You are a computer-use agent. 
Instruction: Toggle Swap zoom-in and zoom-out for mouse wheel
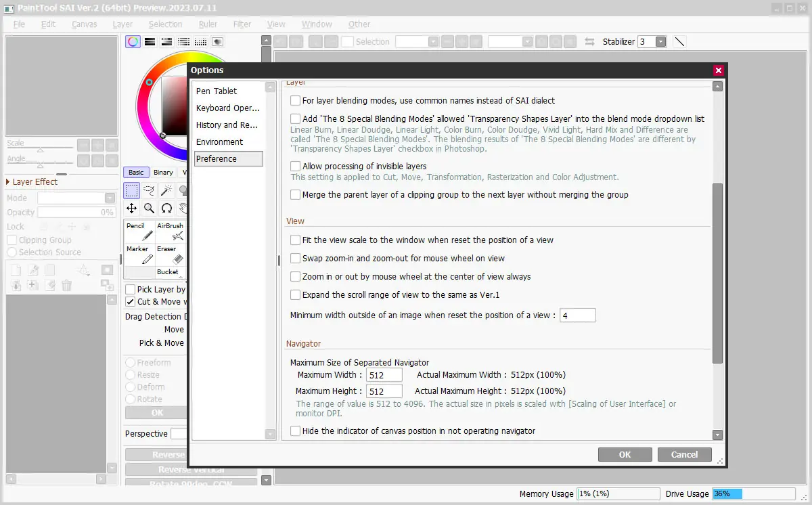tap(295, 258)
